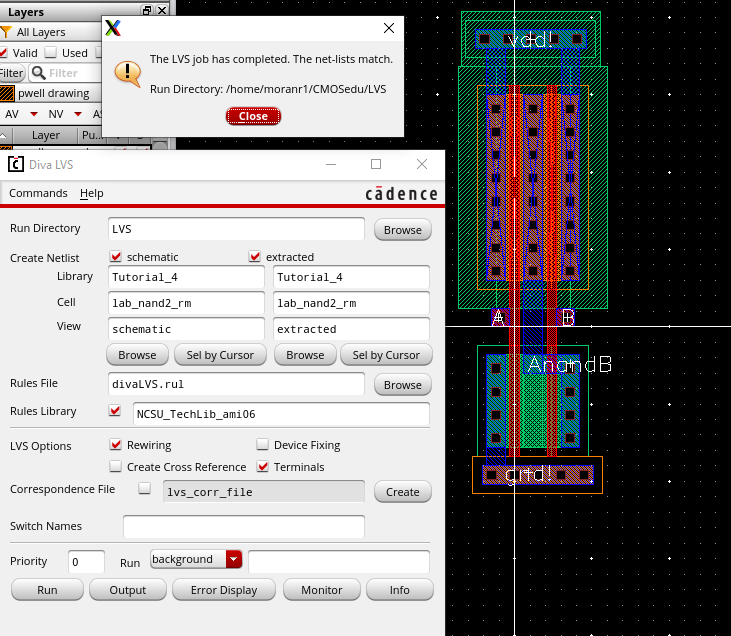
Task: Uncheck the Rewiring LVS option
Action: 116,445
